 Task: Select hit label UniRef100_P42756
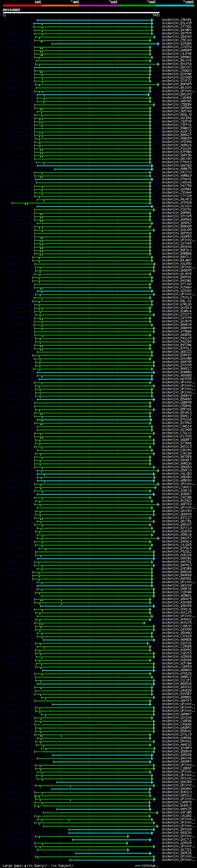click(177, 186)
